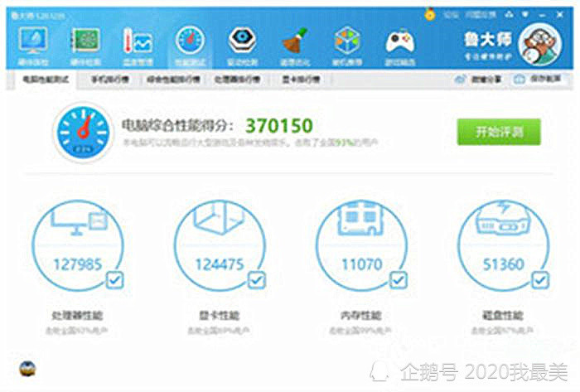Screen dimensions: 580x392
Task: Click the large blue gauge score icon
Action: (83, 132)
